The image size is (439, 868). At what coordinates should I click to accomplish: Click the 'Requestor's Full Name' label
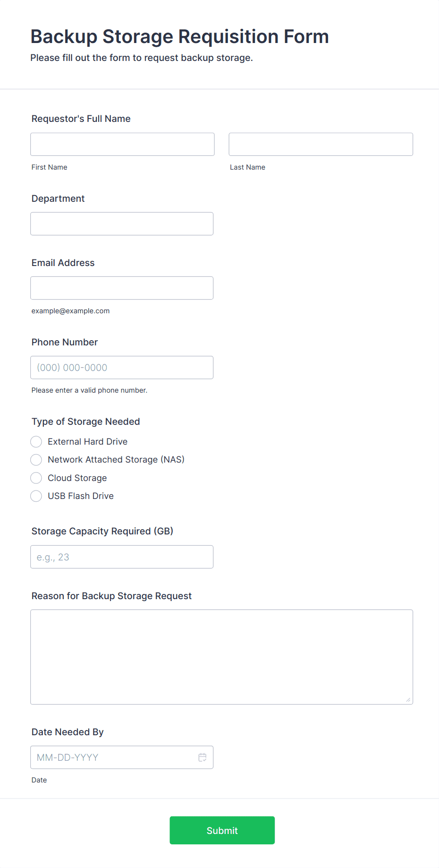click(81, 119)
